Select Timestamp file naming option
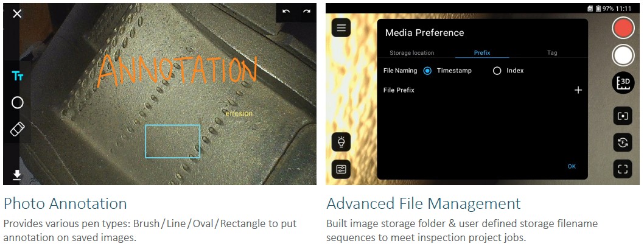The width and height of the screenshot is (644, 249). click(447, 71)
